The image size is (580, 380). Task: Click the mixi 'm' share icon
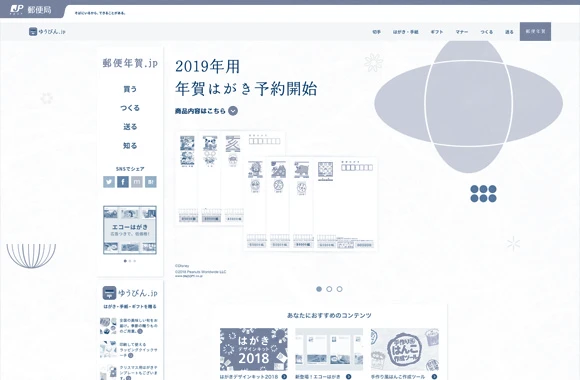tap(136, 182)
